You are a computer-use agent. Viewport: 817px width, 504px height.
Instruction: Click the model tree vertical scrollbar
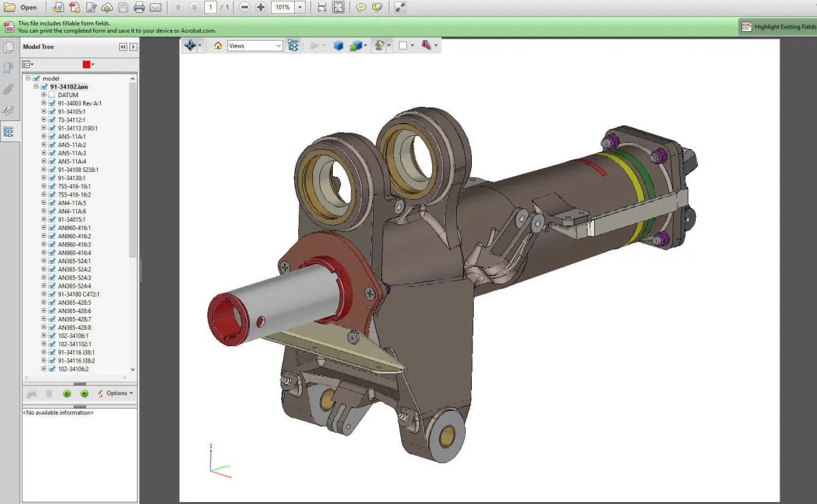coord(133,169)
